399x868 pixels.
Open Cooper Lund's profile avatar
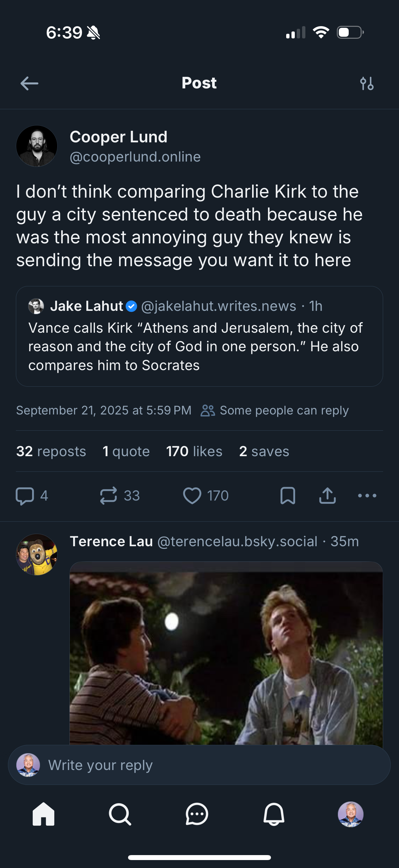pos(37,146)
